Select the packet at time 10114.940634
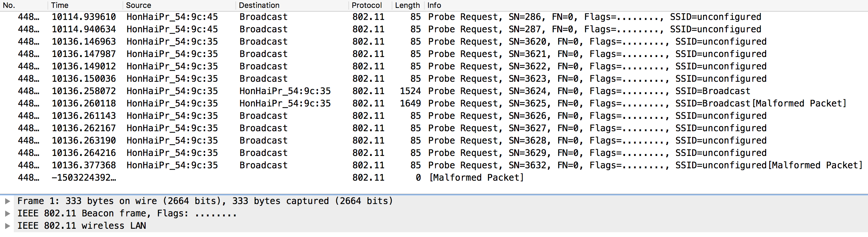 (x=434, y=29)
